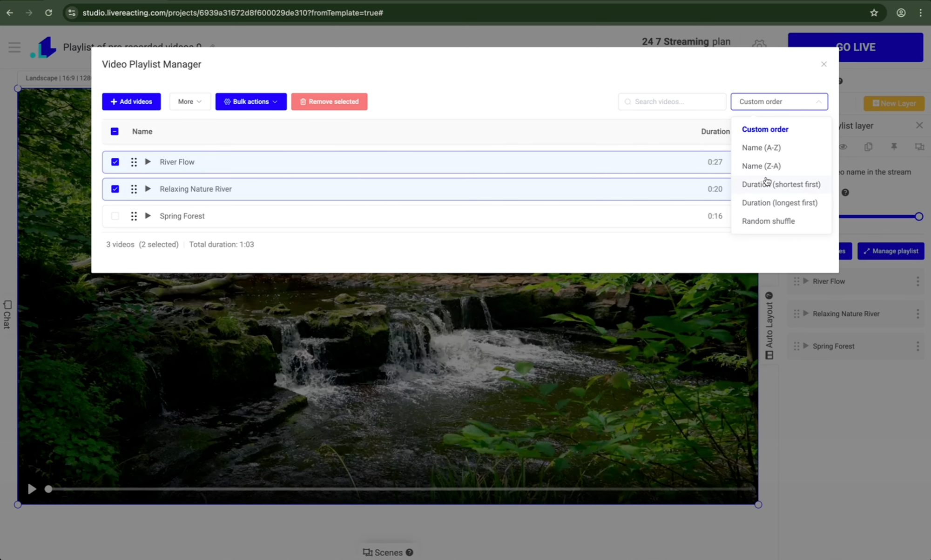Reload the browser page
Image resolution: width=931 pixels, height=560 pixels.
point(48,13)
